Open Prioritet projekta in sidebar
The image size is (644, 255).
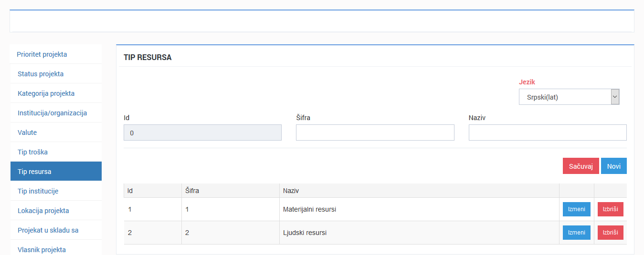coord(42,54)
